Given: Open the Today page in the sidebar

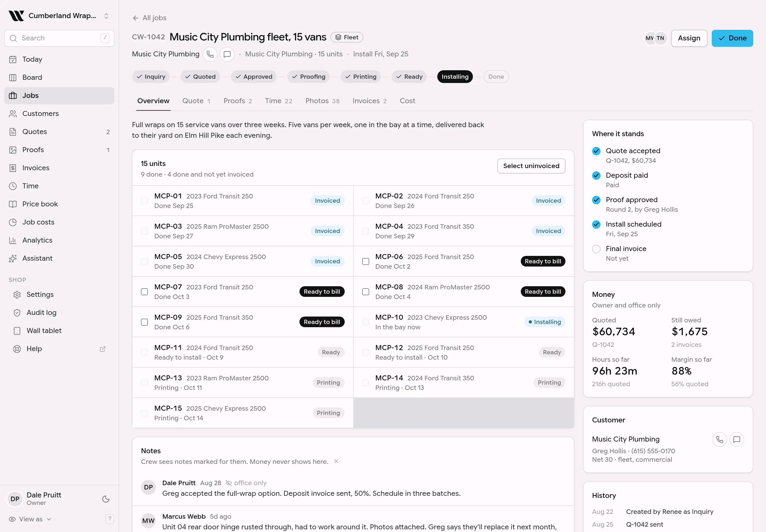Looking at the screenshot, I should tap(59, 59).
